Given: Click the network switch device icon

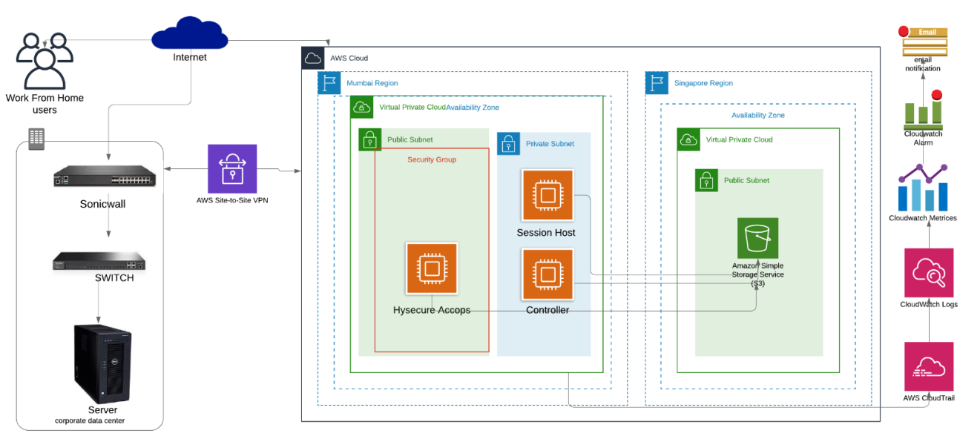Looking at the screenshot, I should coord(99,261).
